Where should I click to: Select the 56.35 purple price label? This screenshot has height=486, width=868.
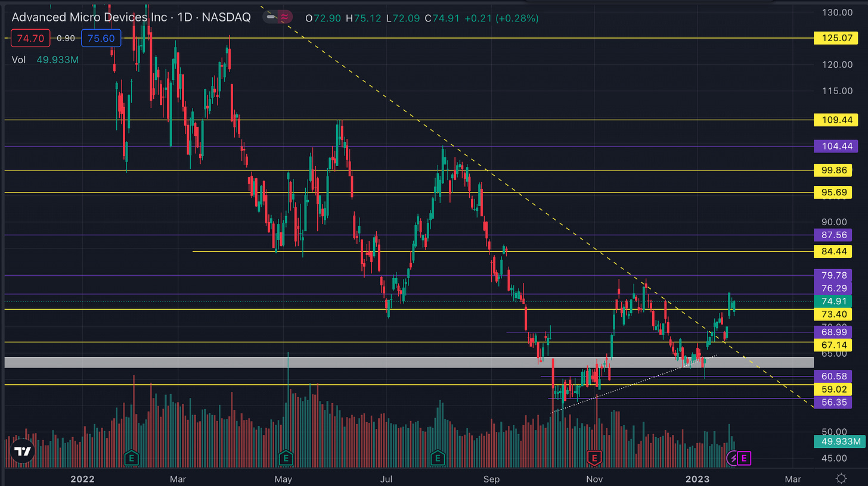(833, 403)
